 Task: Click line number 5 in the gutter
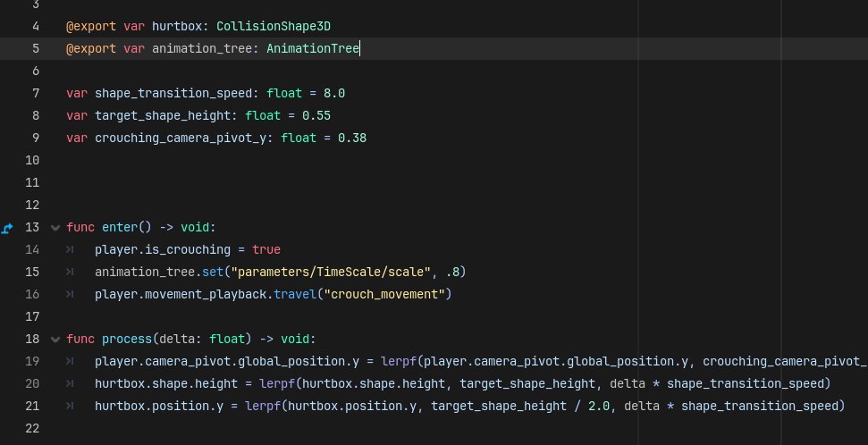pos(36,49)
